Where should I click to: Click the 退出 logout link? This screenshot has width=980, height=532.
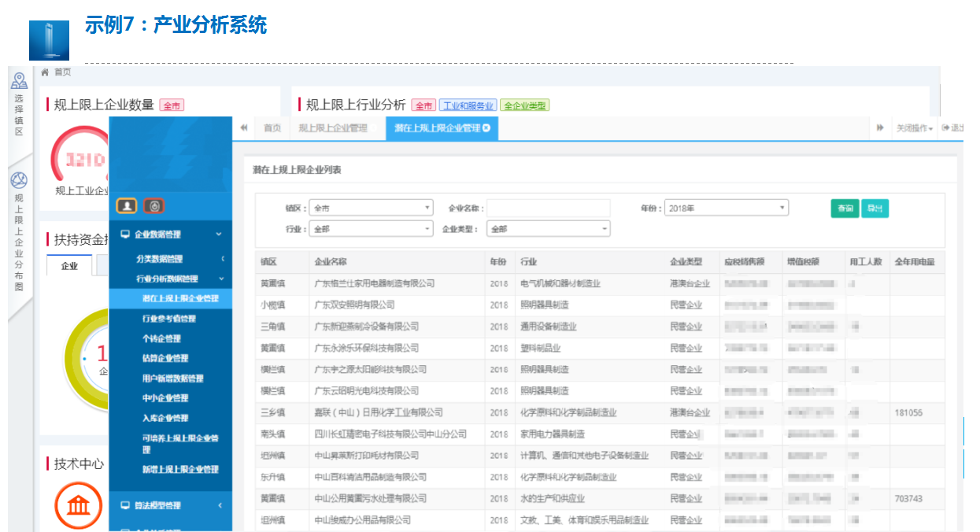click(x=953, y=128)
